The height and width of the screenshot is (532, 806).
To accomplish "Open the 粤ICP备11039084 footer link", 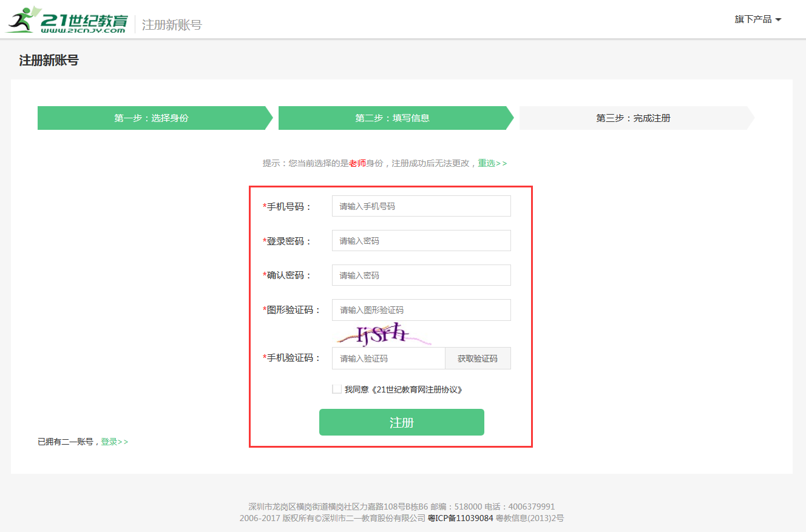I will click(x=461, y=518).
